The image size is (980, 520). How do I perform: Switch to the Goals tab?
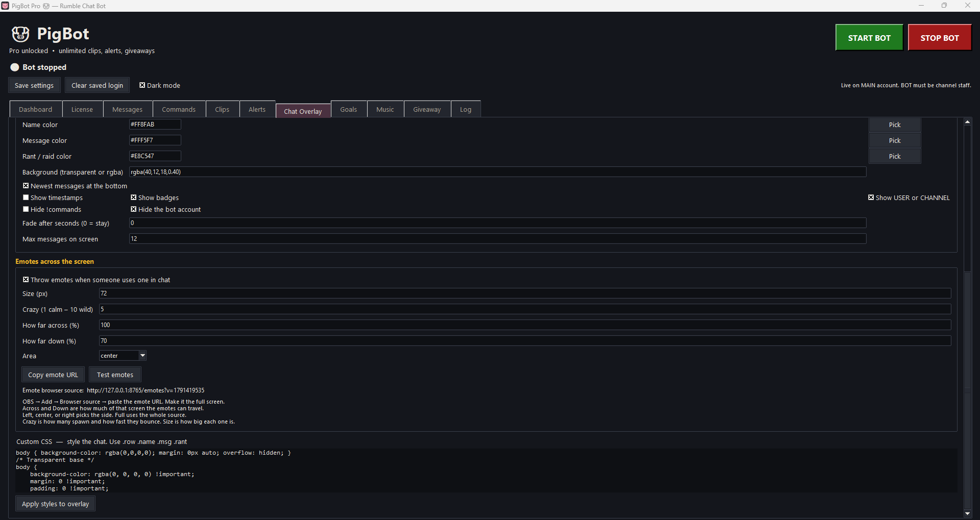349,109
